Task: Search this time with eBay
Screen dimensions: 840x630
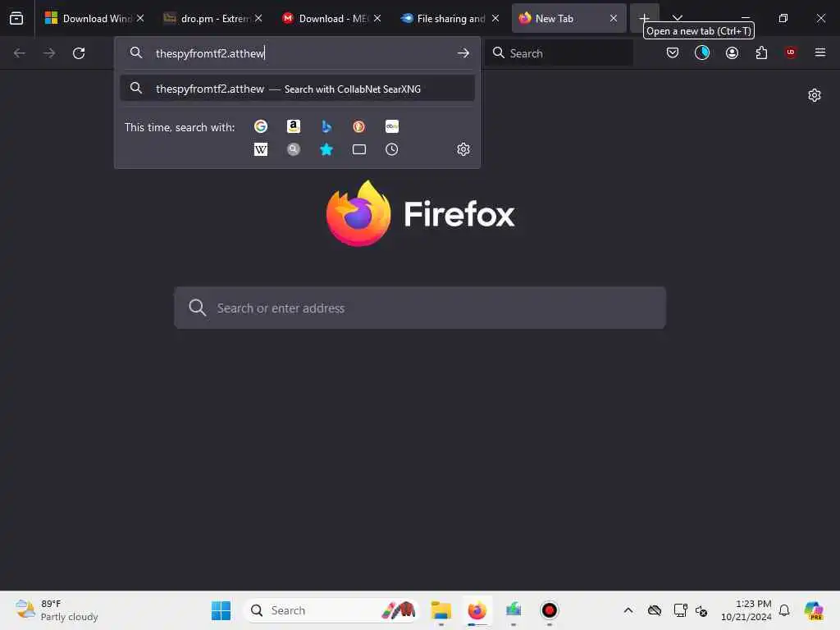Action: tap(391, 126)
